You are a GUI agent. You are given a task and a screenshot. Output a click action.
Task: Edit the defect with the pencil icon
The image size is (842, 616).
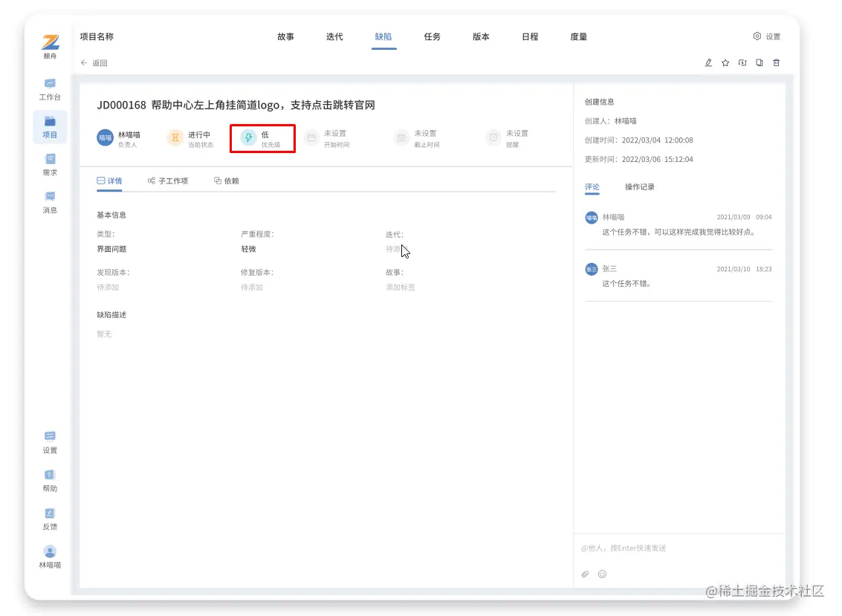pos(708,63)
